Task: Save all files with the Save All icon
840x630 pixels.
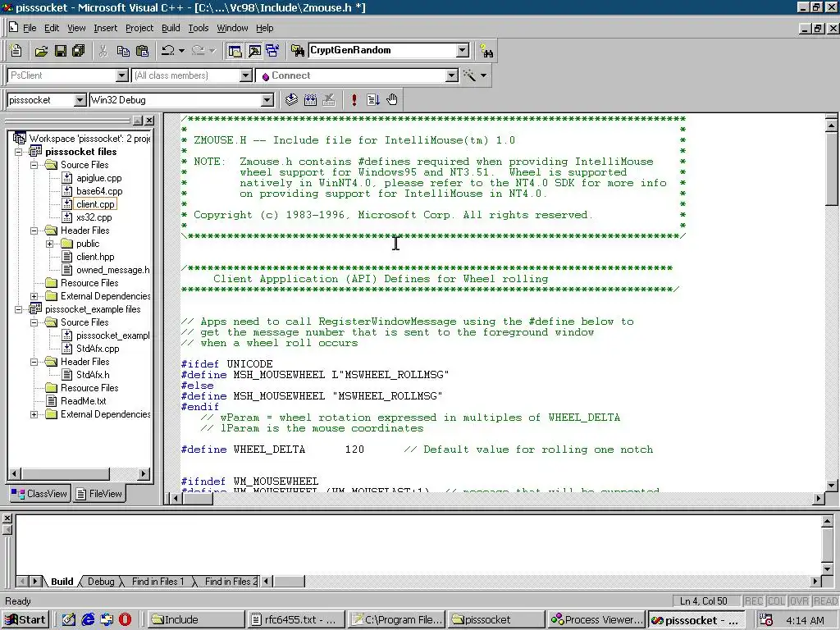Action: (79, 51)
